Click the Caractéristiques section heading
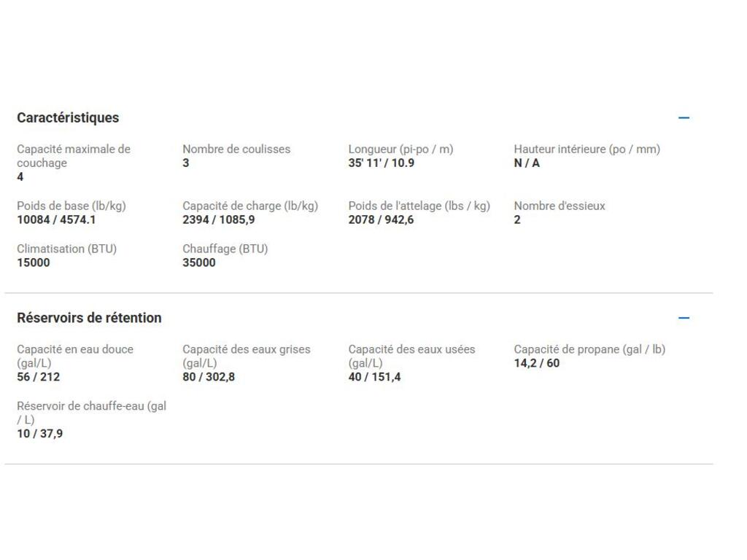Image resolution: width=747 pixels, height=560 pixels. pos(68,117)
